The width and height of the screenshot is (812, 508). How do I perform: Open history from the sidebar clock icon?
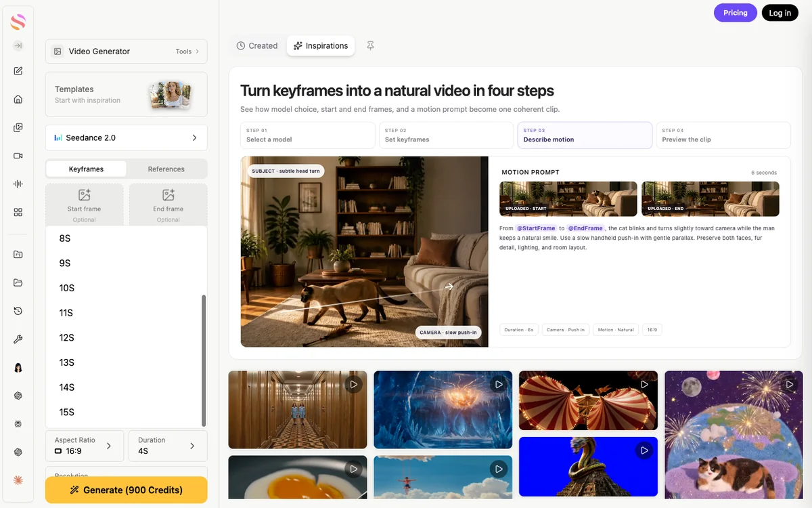pos(18,311)
